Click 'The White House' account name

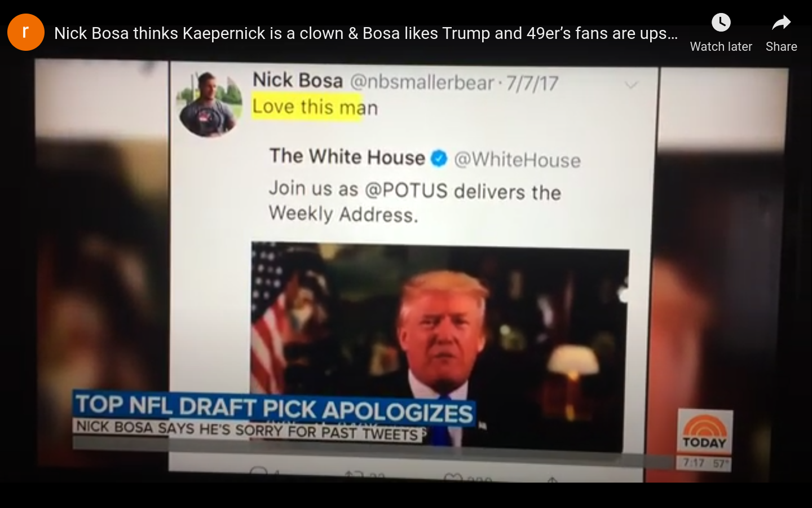coord(347,156)
